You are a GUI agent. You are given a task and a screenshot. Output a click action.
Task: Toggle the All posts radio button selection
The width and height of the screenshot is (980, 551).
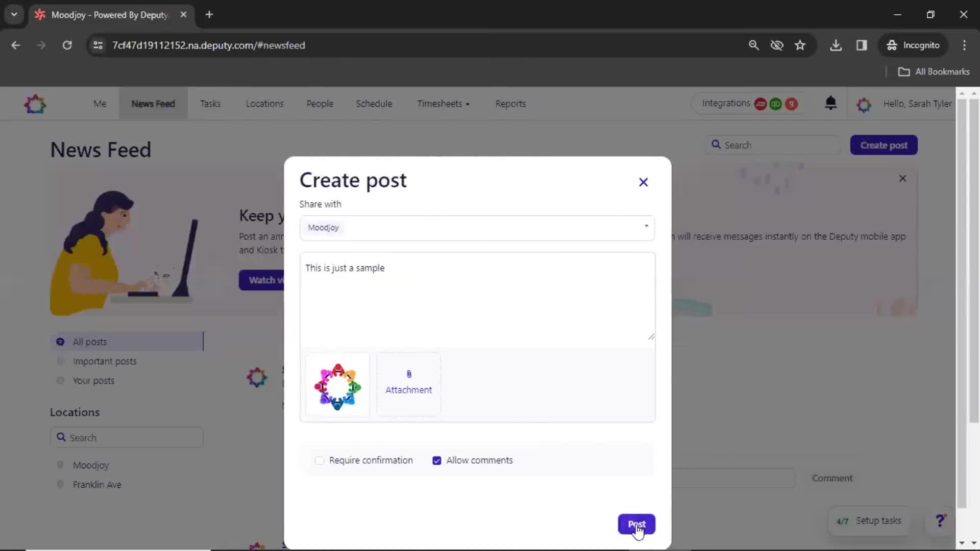[60, 342]
